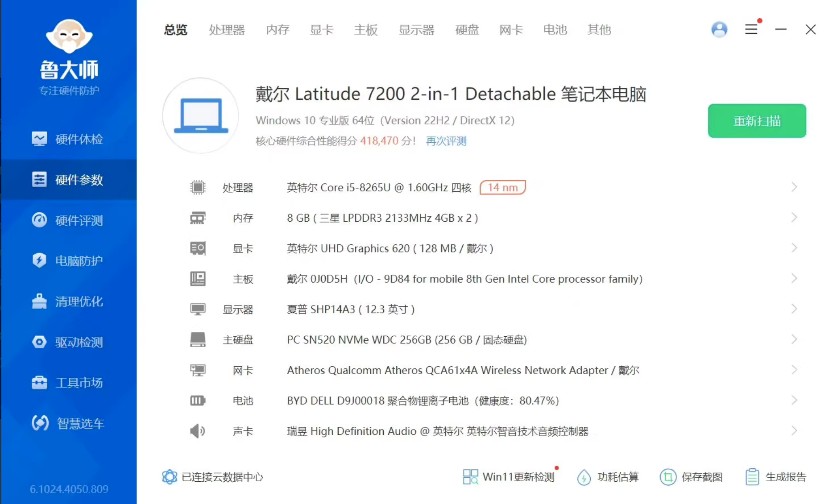Click the 重新扫描 rescan button

click(x=757, y=121)
